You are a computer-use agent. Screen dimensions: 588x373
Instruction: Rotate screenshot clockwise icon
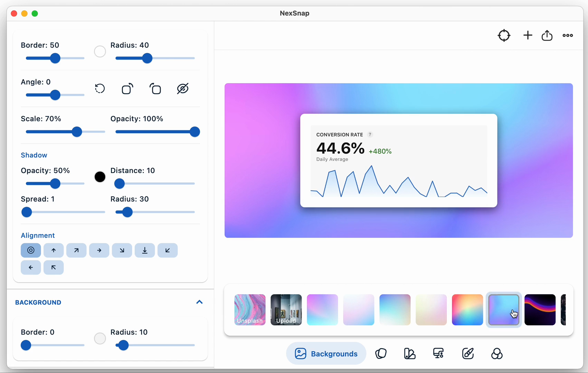tap(127, 89)
